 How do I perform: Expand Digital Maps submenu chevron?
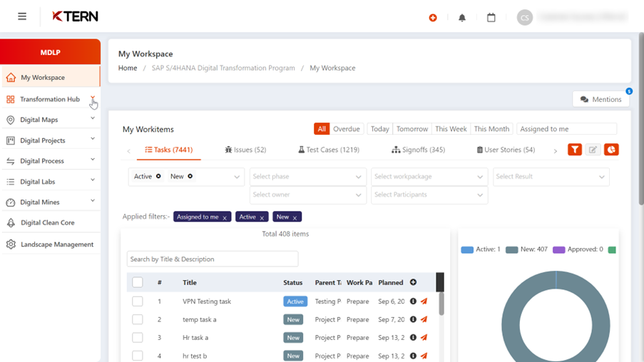(x=93, y=118)
